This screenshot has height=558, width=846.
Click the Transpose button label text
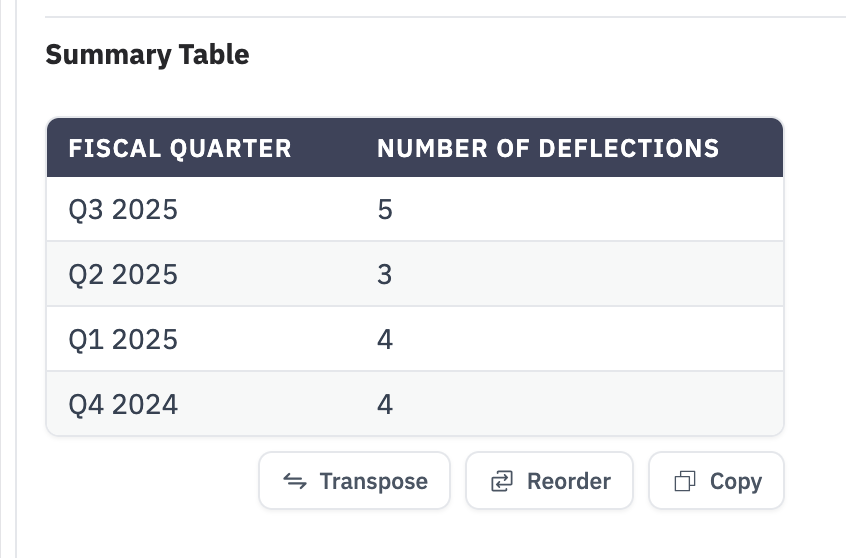373,481
